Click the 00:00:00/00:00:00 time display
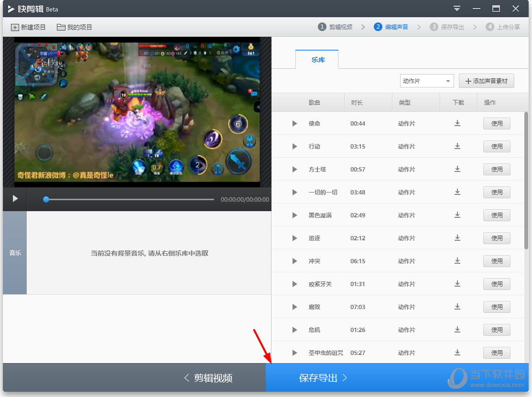Viewport: 532px width, 397px height. (x=245, y=200)
